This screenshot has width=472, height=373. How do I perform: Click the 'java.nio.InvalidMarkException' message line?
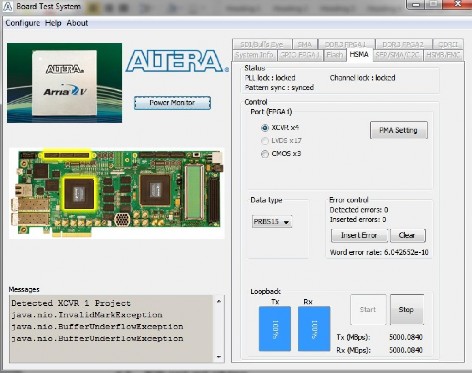[87, 315]
